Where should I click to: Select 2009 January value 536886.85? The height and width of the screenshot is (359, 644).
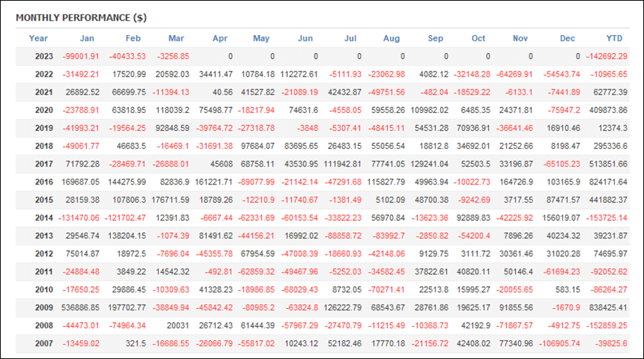[x=80, y=308]
